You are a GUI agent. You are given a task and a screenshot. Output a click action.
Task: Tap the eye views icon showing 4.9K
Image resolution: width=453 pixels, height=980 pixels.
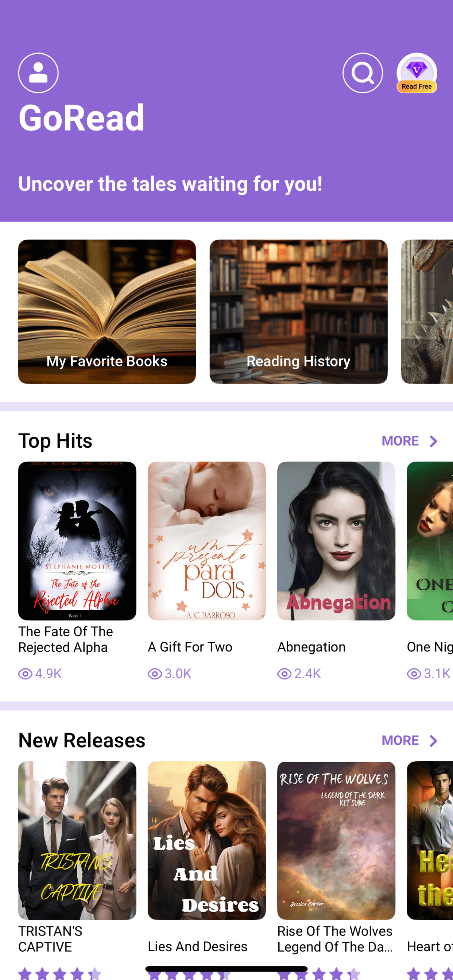[x=25, y=674]
